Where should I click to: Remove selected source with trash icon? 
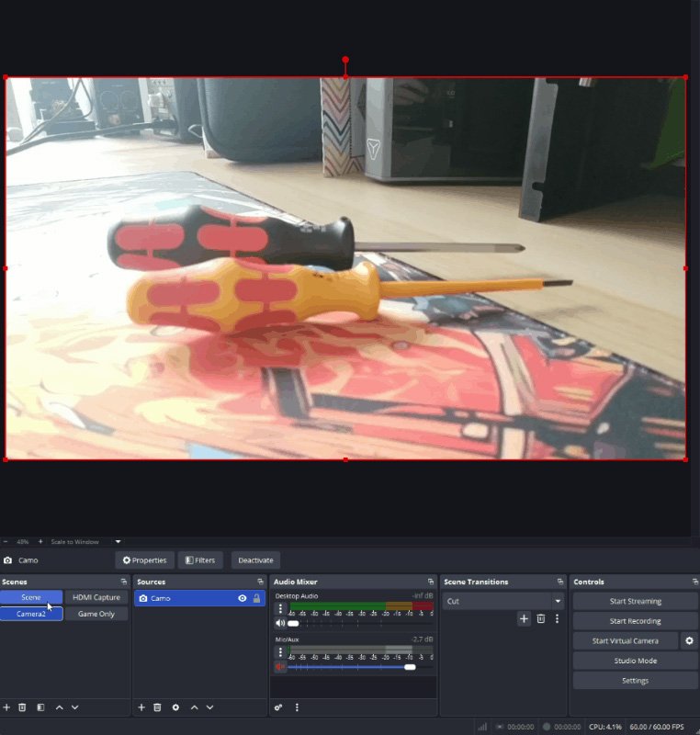click(157, 707)
